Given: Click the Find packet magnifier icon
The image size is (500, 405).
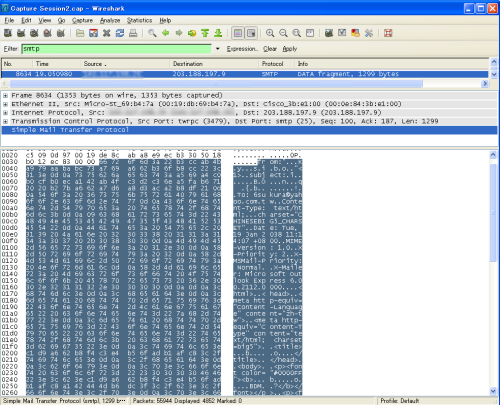Looking at the screenshot, I should coord(152,33).
